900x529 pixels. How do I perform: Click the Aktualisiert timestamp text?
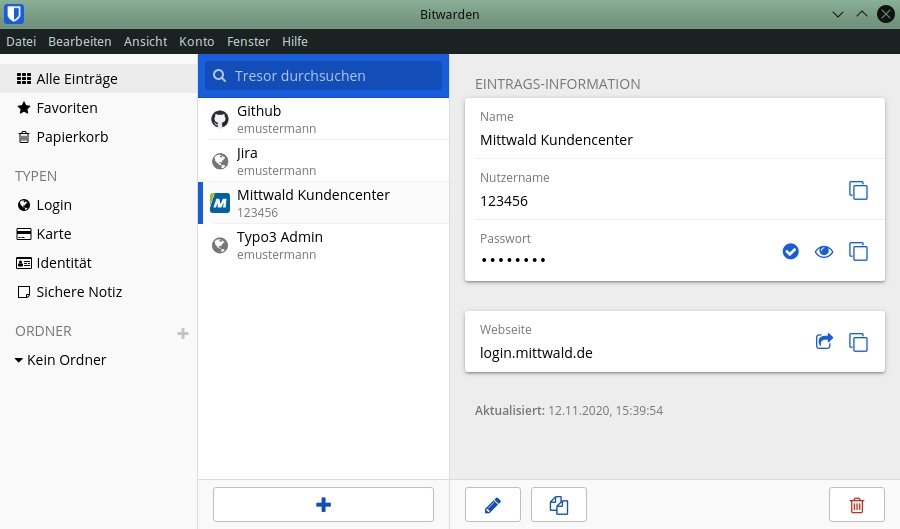pyautogui.click(x=569, y=411)
